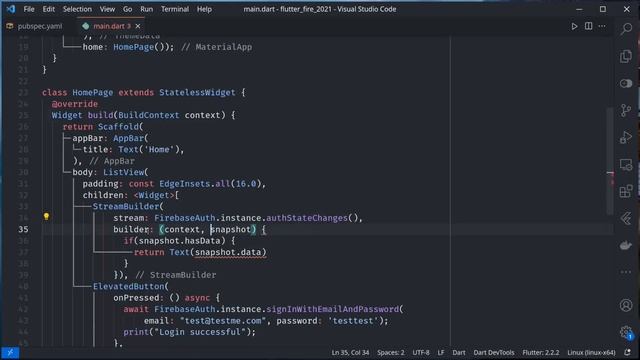This screenshot has height=360, width=640.
Task: Open the remote window indicator in the status bar
Action: [10, 353]
